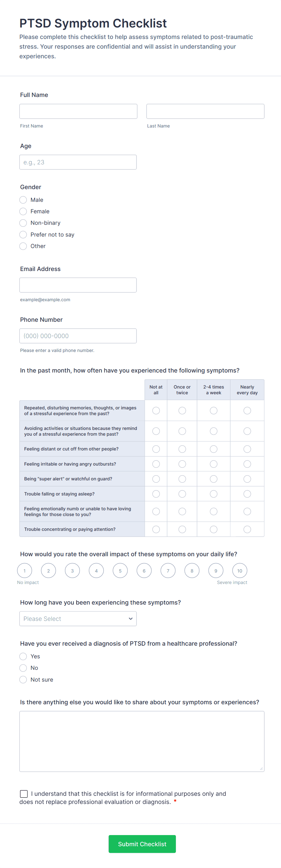Open the symptom duration dropdown
Image resolution: width=281 pixels, height=868 pixels.
tap(78, 618)
